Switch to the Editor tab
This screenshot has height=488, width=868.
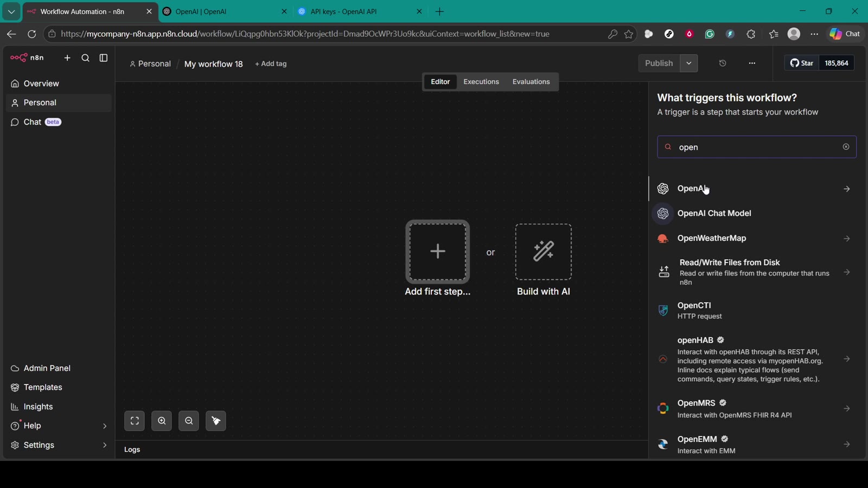click(x=441, y=82)
